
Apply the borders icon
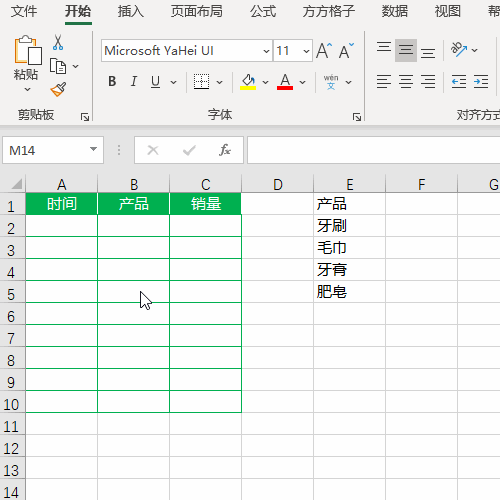[201, 82]
